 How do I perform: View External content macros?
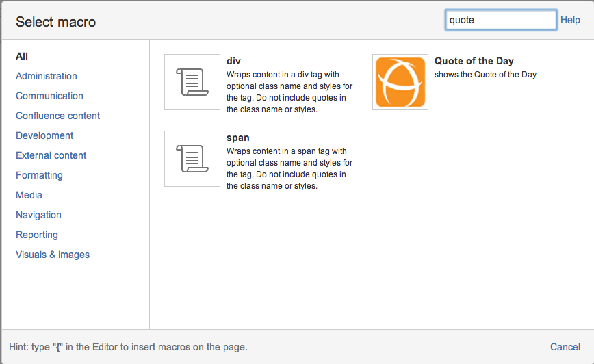[x=51, y=155]
